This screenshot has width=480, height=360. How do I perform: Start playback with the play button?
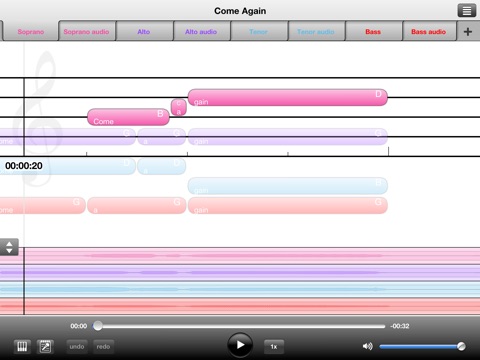(x=240, y=345)
